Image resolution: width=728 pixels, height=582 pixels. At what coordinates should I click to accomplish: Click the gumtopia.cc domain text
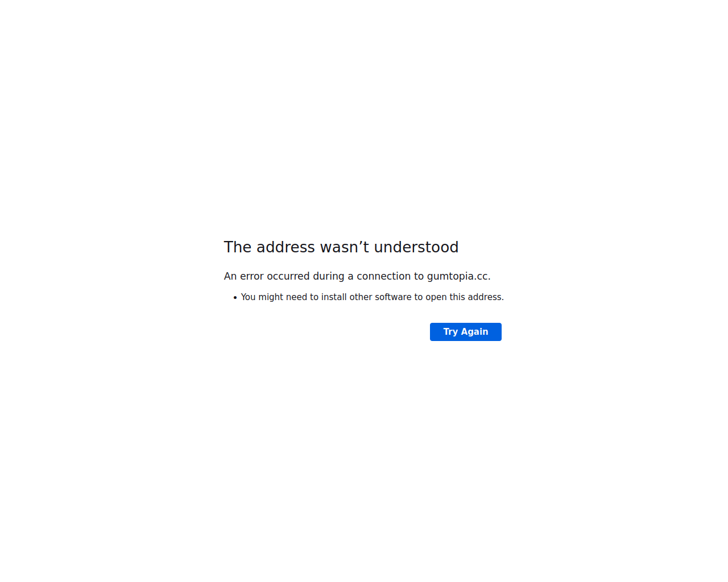point(458,276)
